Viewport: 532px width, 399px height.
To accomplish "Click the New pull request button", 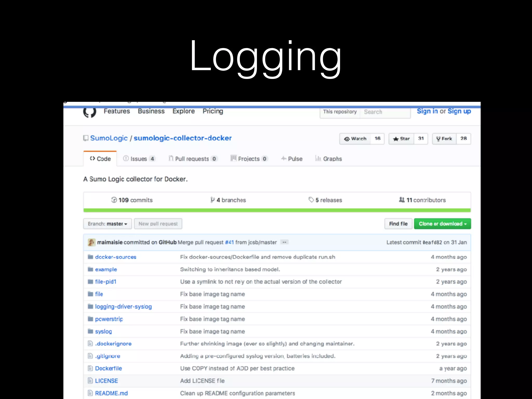I will 158,224.
